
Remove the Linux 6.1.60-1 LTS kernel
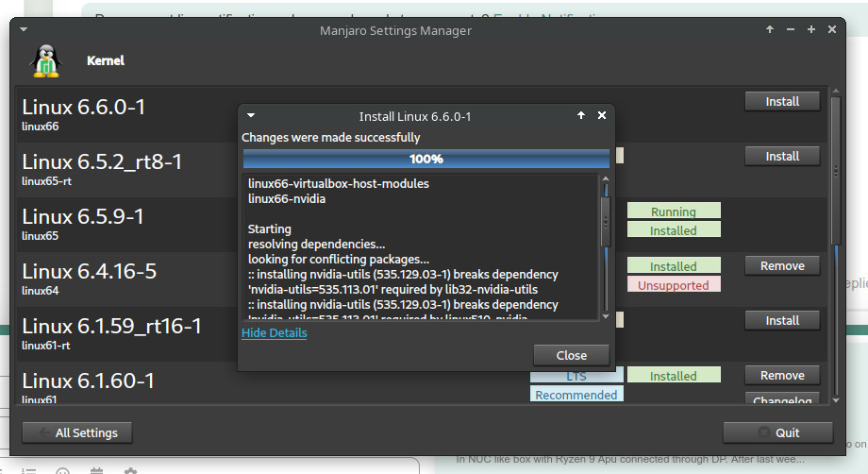coord(782,376)
